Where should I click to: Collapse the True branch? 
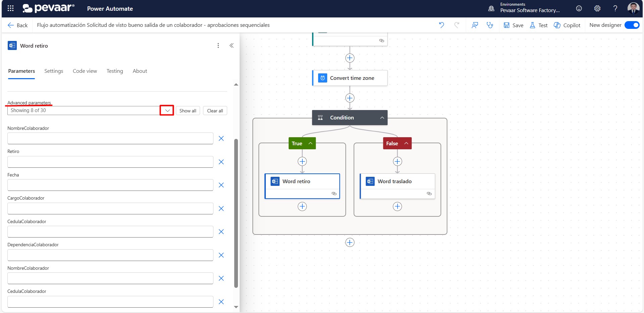point(310,143)
